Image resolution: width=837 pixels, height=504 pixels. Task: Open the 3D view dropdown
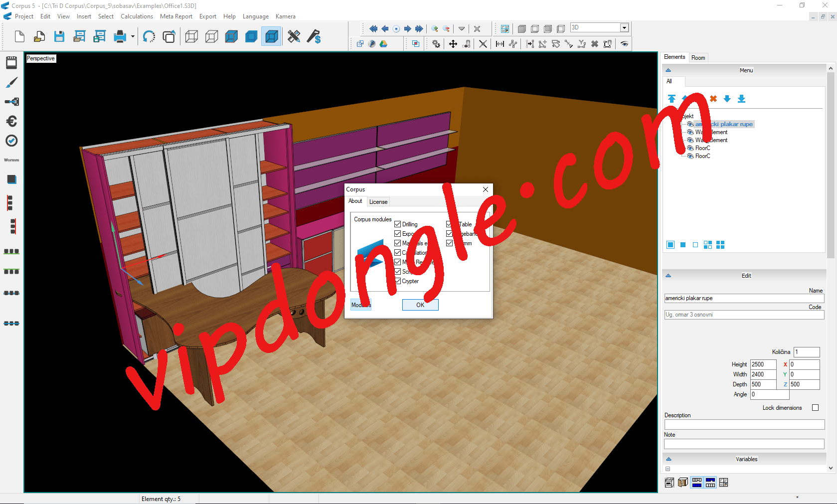(624, 27)
